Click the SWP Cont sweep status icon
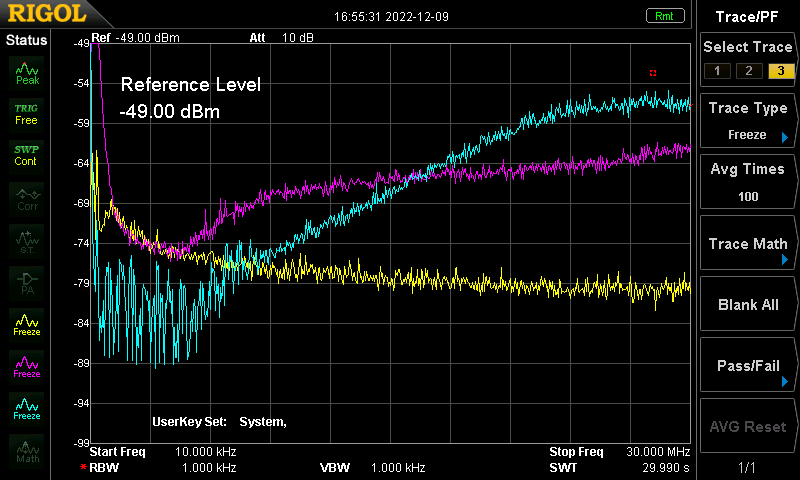This screenshot has width=800, height=480. point(27,156)
